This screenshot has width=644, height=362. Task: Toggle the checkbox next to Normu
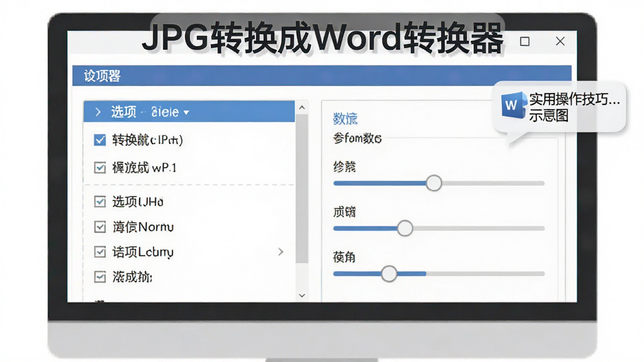(x=100, y=227)
